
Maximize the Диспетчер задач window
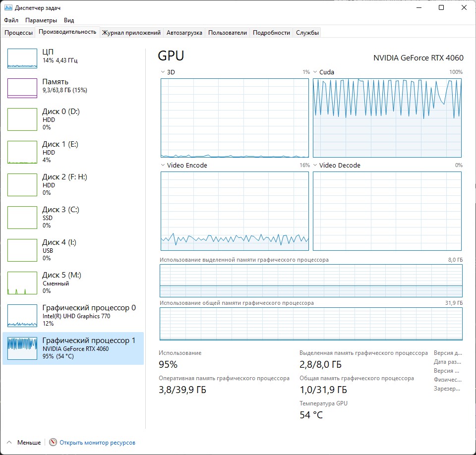[441, 7]
